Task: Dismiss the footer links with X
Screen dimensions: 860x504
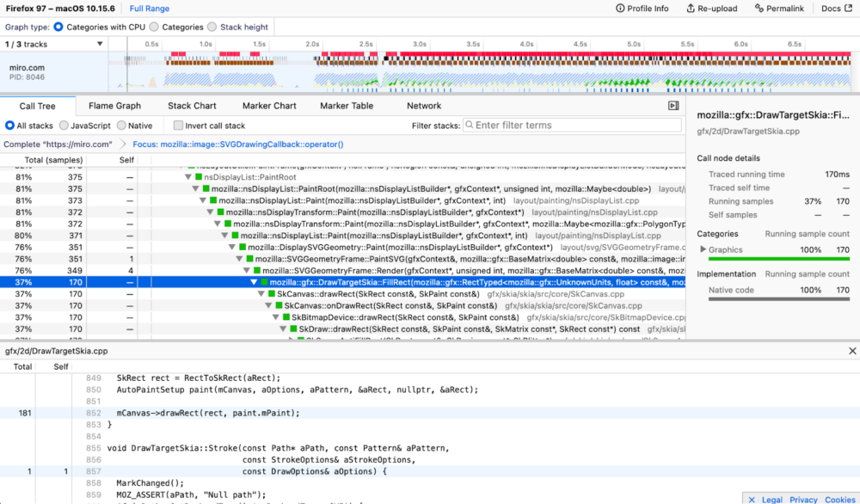Action: coord(752,500)
